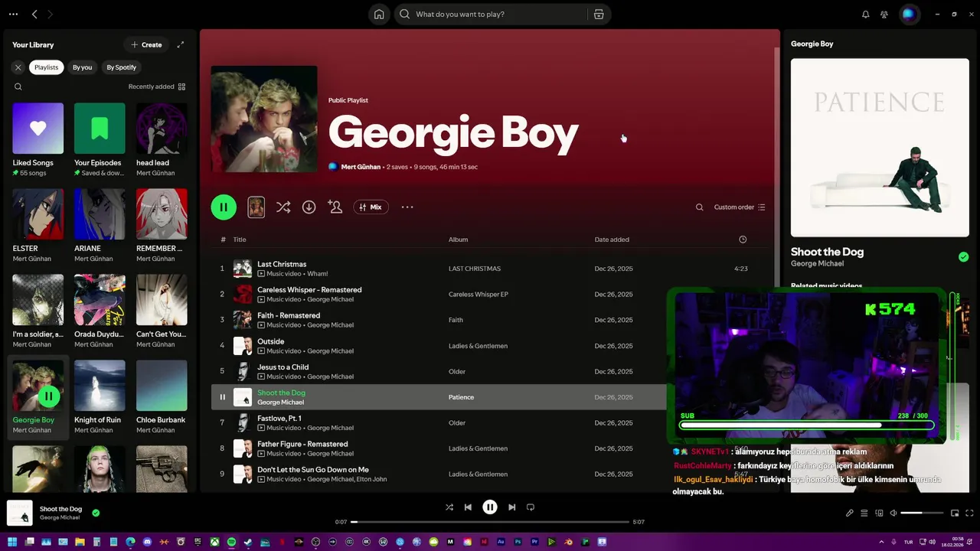Download the Georgie Boy playlist
980x551 pixels.
(x=309, y=207)
